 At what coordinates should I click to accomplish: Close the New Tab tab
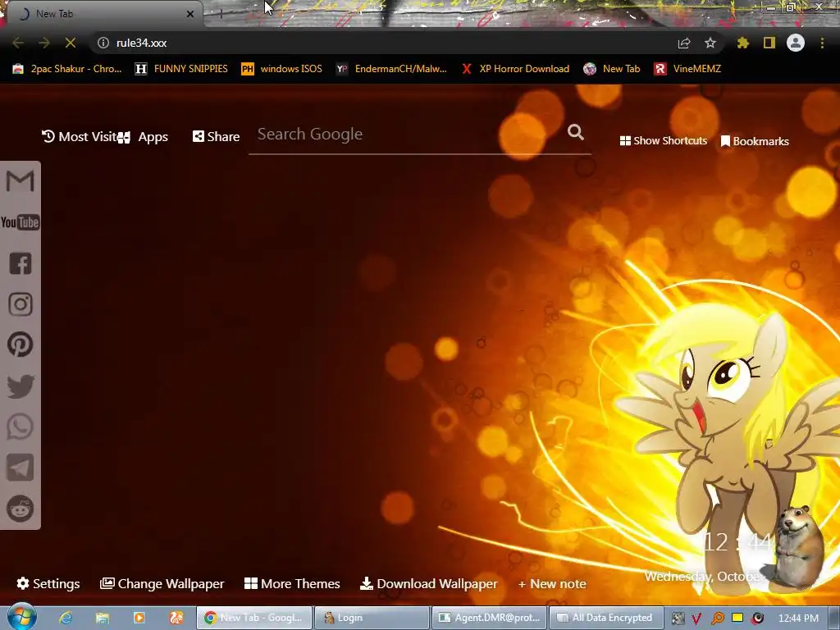(190, 14)
